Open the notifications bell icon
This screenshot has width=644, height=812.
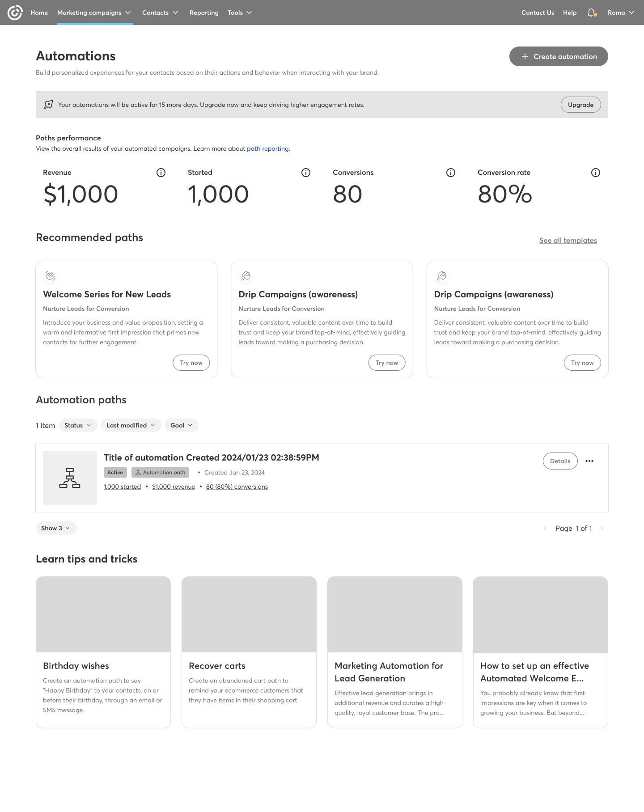coord(592,13)
